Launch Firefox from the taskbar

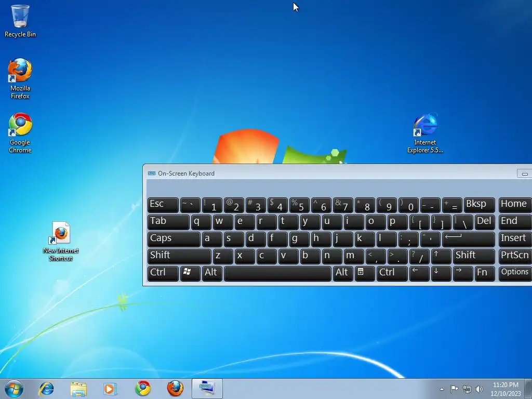(x=175, y=389)
